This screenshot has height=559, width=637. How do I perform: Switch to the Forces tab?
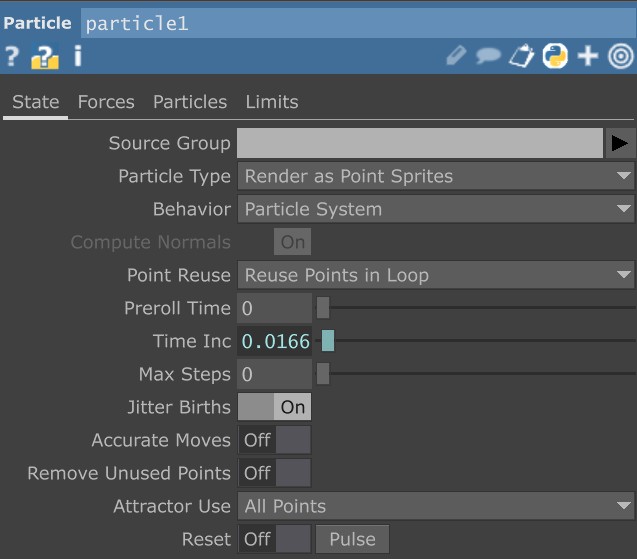(x=106, y=102)
